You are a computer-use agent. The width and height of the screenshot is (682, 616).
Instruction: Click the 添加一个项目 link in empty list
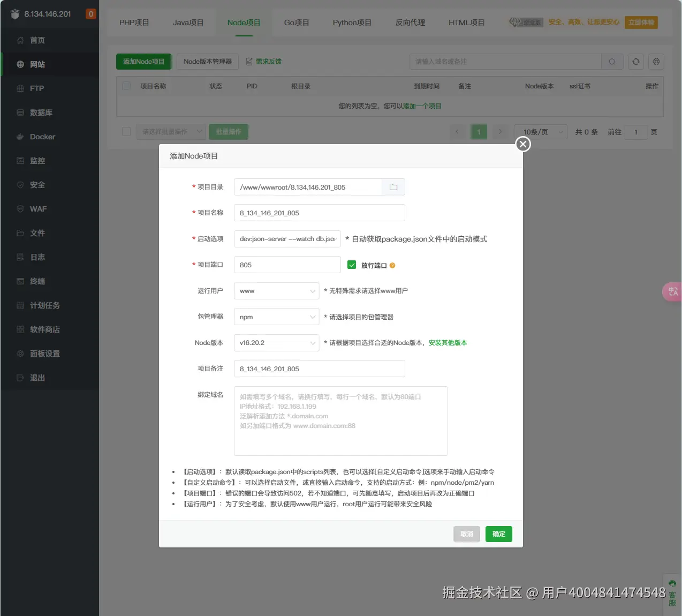(422, 106)
